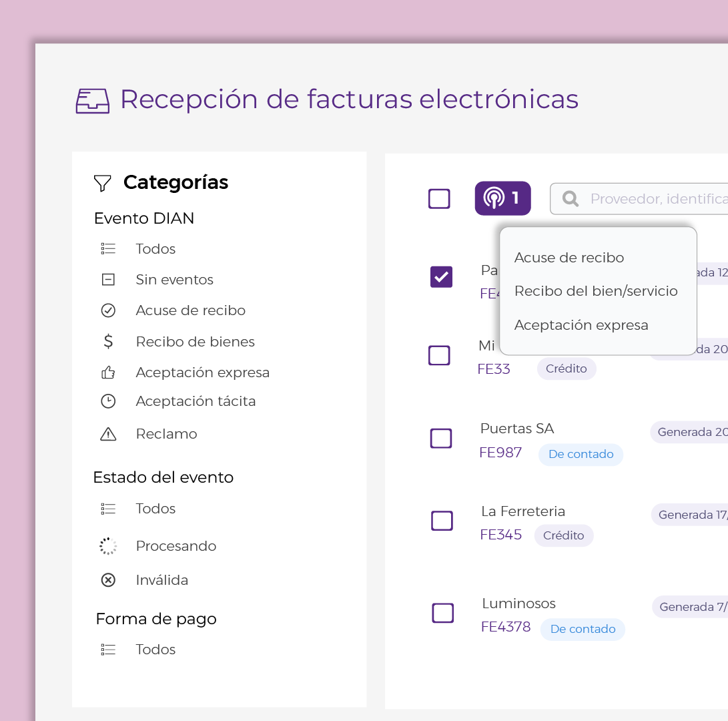Viewport: 728px width, 721px height.
Task: Click the De contado tag on FE4378
Action: coord(583,630)
